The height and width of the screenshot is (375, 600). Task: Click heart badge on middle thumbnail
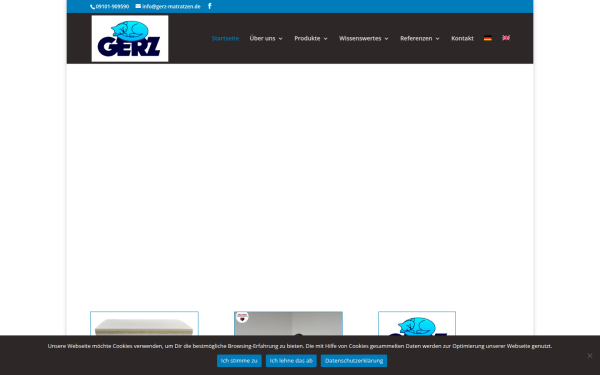click(242, 317)
